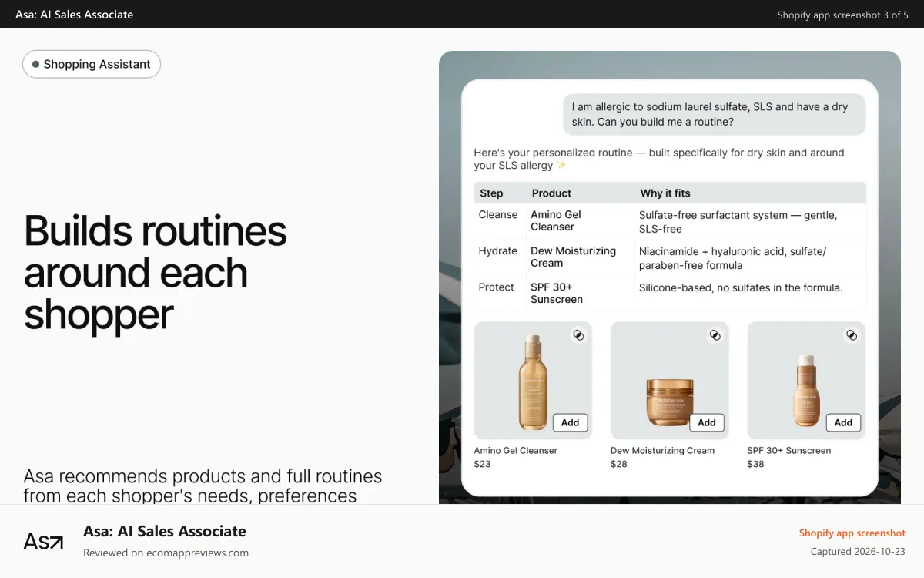This screenshot has height=578, width=924.
Task: Select 'Amino Gel Cleanser' in the routine table
Action: (x=556, y=220)
